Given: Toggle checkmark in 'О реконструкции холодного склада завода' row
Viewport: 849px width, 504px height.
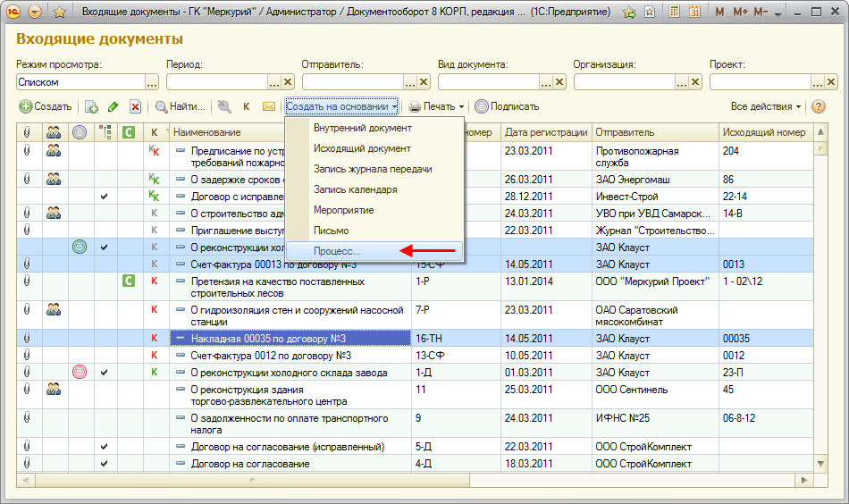Looking at the screenshot, I should coord(105,372).
